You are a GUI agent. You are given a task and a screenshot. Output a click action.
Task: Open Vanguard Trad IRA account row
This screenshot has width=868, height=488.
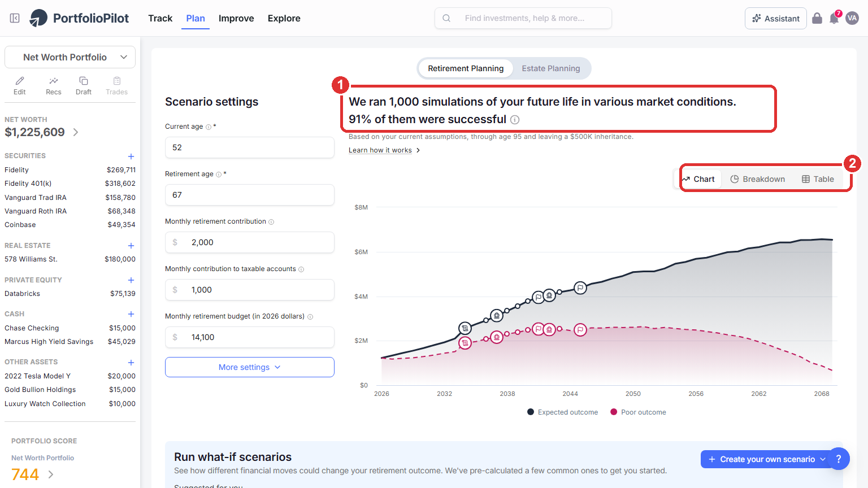coord(70,198)
